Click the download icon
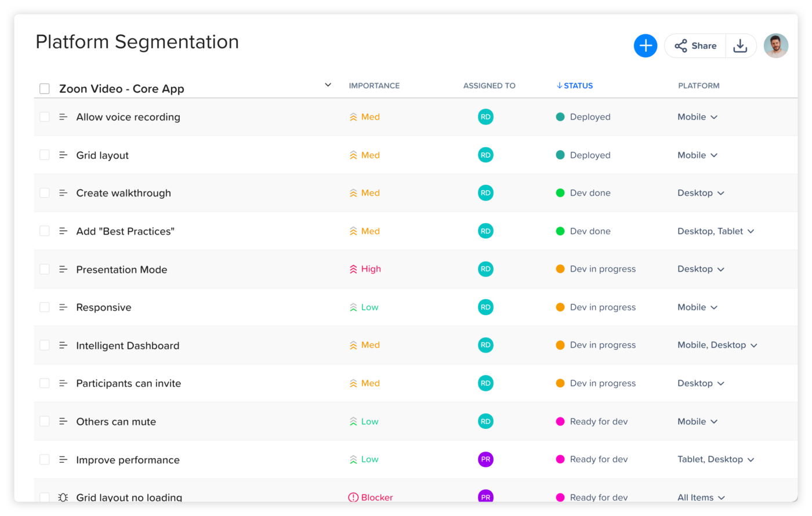 click(740, 46)
